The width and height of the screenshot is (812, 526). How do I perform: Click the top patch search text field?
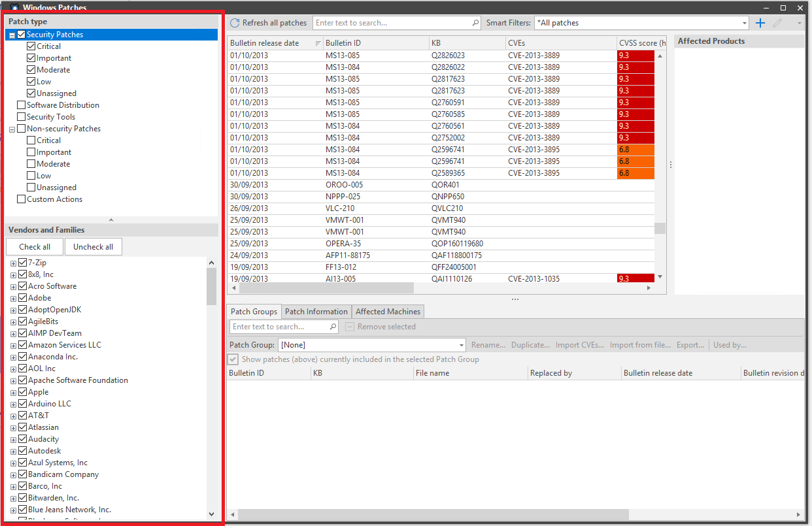pyautogui.click(x=392, y=23)
